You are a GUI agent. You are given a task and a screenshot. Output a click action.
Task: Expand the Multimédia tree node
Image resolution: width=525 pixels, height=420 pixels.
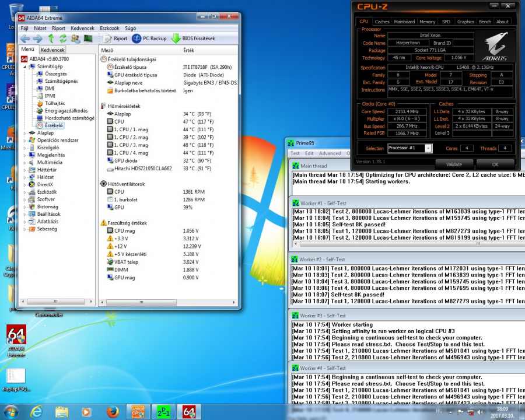point(24,162)
